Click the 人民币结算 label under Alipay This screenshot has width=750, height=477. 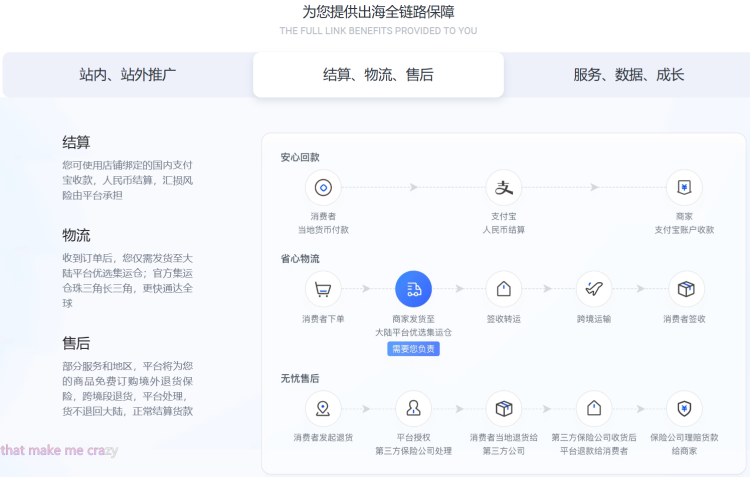coord(504,230)
